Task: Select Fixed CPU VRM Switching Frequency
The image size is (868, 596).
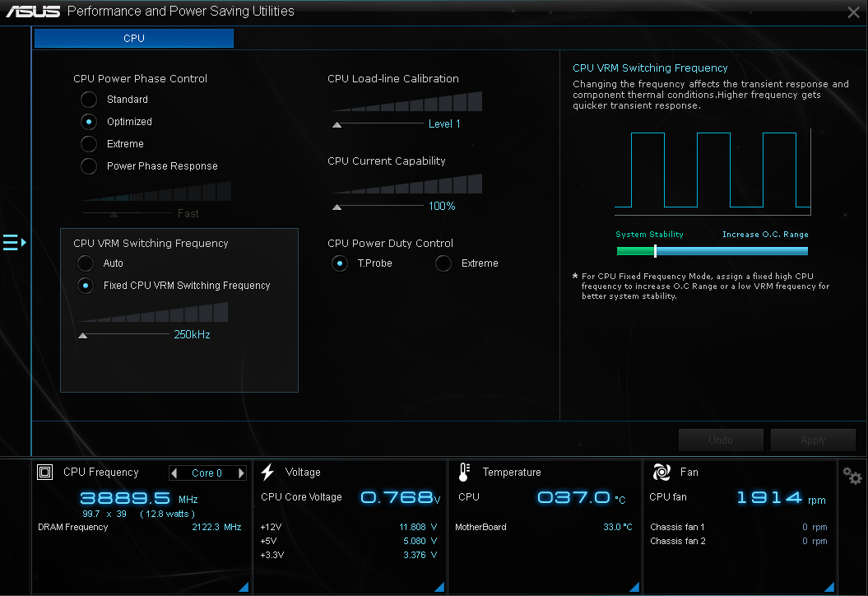Action: [86, 286]
